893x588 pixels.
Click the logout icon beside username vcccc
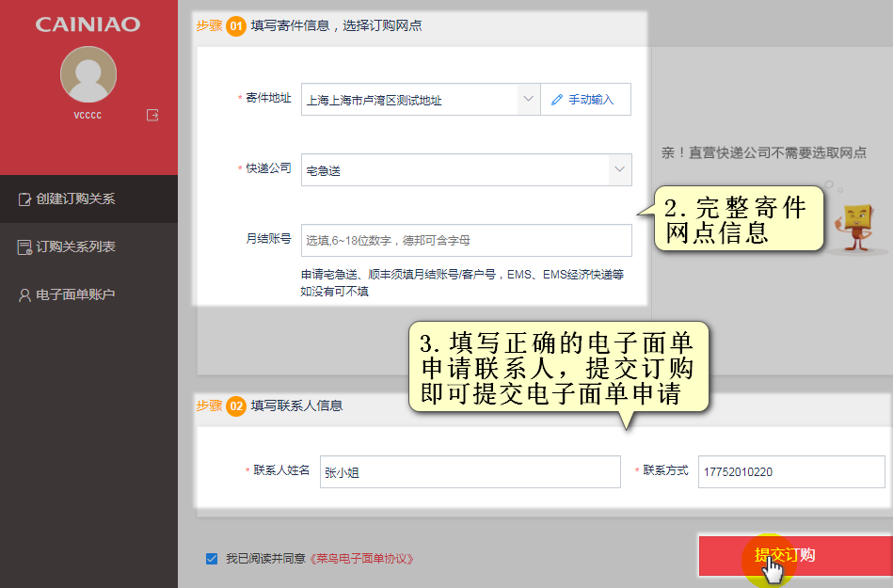[x=152, y=115]
